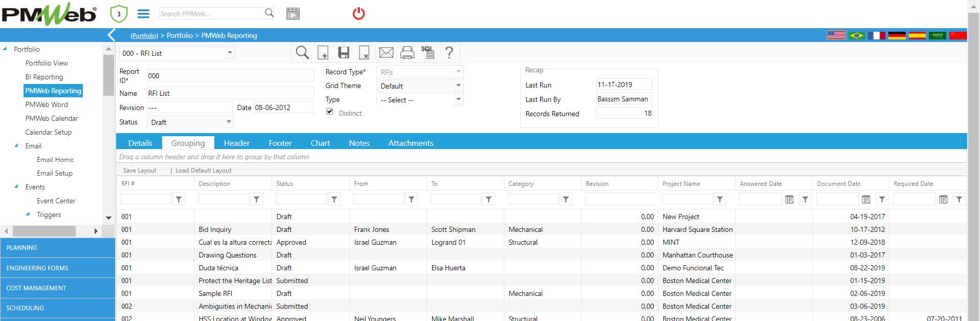Click filter icon for Project Name column
Image resolution: width=980 pixels, height=321 pixels.
(x=720, y=199)
